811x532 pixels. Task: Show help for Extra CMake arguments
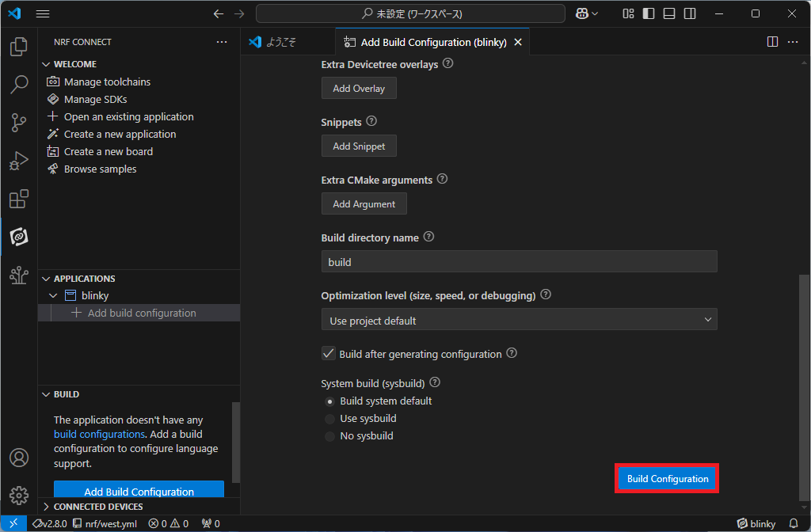pyautogui.click(x=442, y=179)
